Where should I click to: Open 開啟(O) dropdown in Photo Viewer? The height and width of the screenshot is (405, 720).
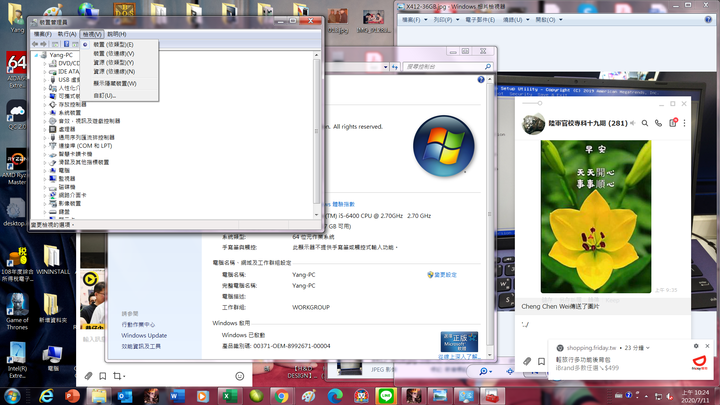549,20
